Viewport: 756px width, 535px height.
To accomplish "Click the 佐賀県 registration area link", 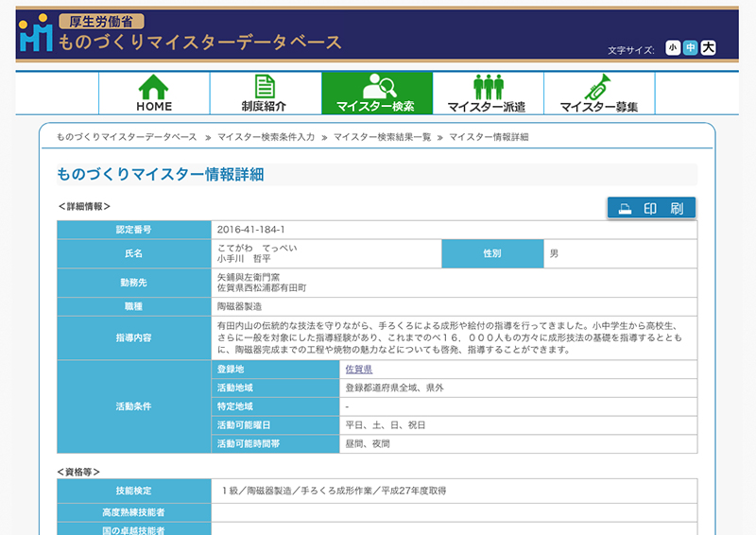I will tap(358, 370).
